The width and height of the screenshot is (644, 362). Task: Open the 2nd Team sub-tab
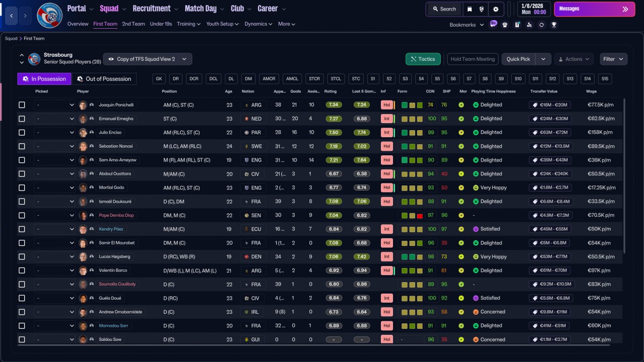point(133,24)
